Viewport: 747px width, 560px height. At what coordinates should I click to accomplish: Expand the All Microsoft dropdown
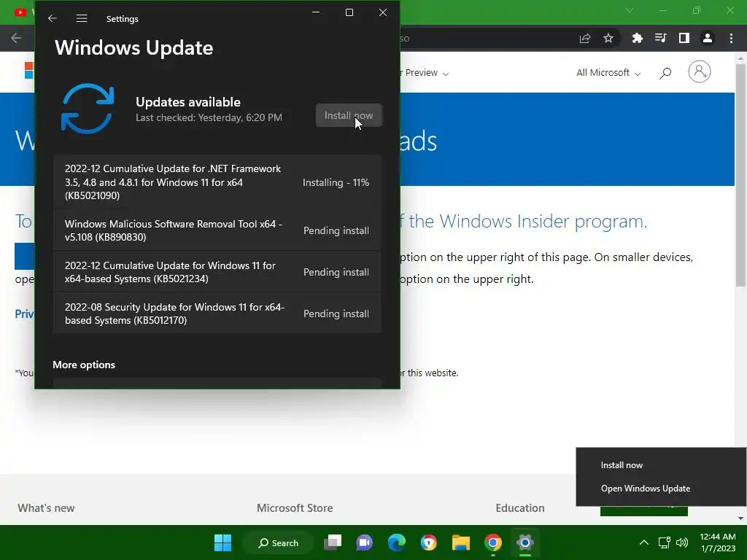(608, 73)
